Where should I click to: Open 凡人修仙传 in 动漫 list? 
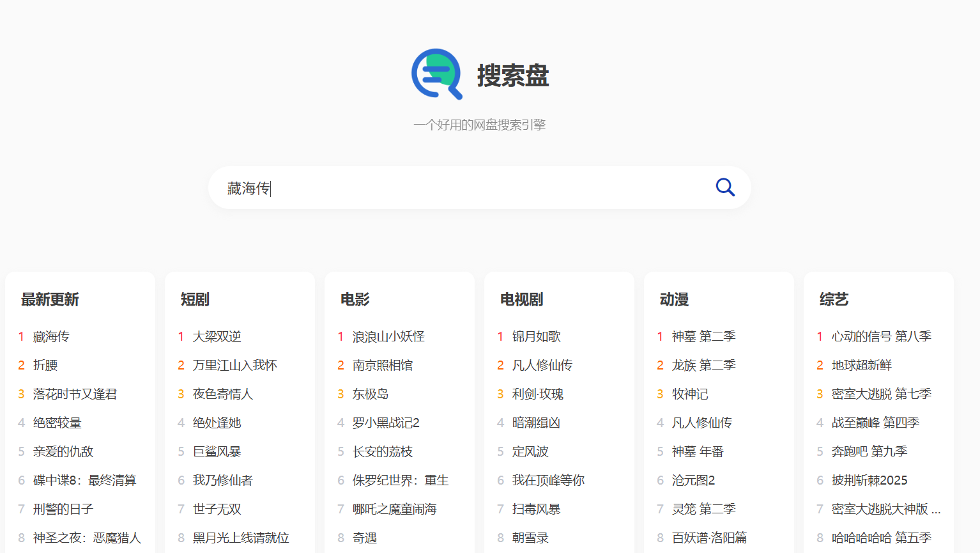[x=702, y=423]
